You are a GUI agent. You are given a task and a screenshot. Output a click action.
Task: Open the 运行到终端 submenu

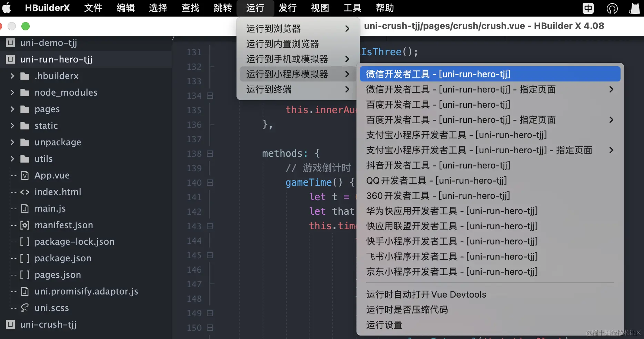pyautogui.click(x=298, y=89)
